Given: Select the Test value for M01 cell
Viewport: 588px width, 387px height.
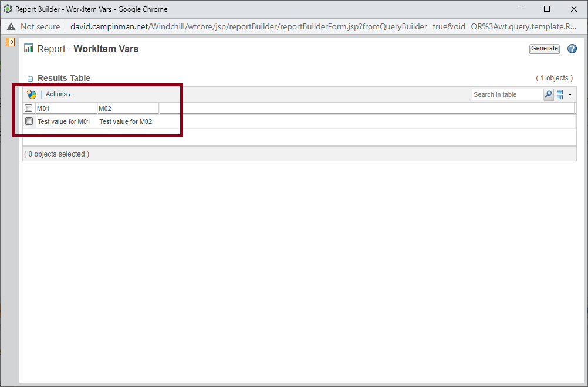Looking at the screenshot, I should click(63, 121).
